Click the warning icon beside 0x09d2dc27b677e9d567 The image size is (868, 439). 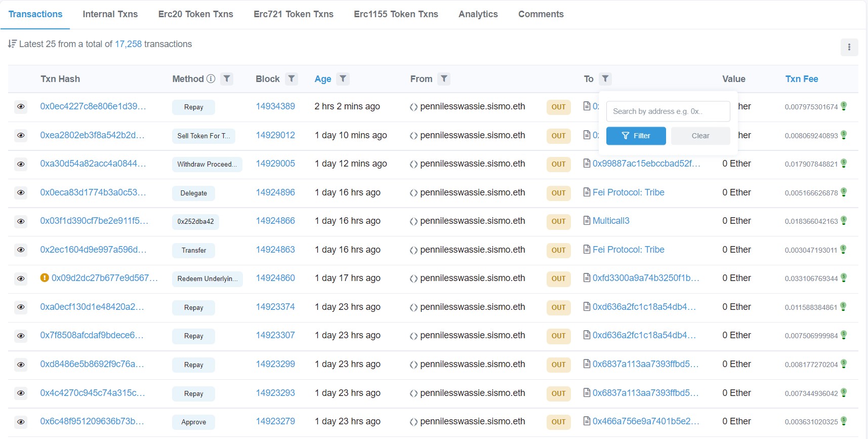point(45,278)
